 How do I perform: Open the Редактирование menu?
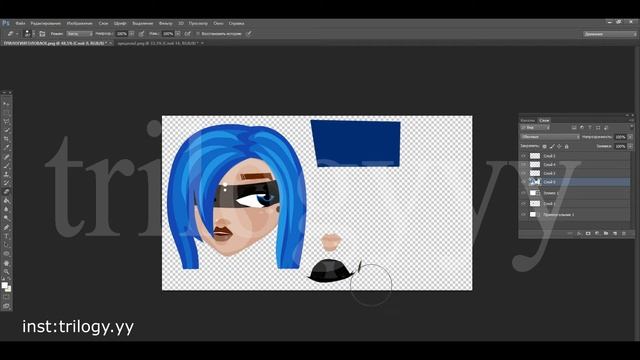click(46, 24)
